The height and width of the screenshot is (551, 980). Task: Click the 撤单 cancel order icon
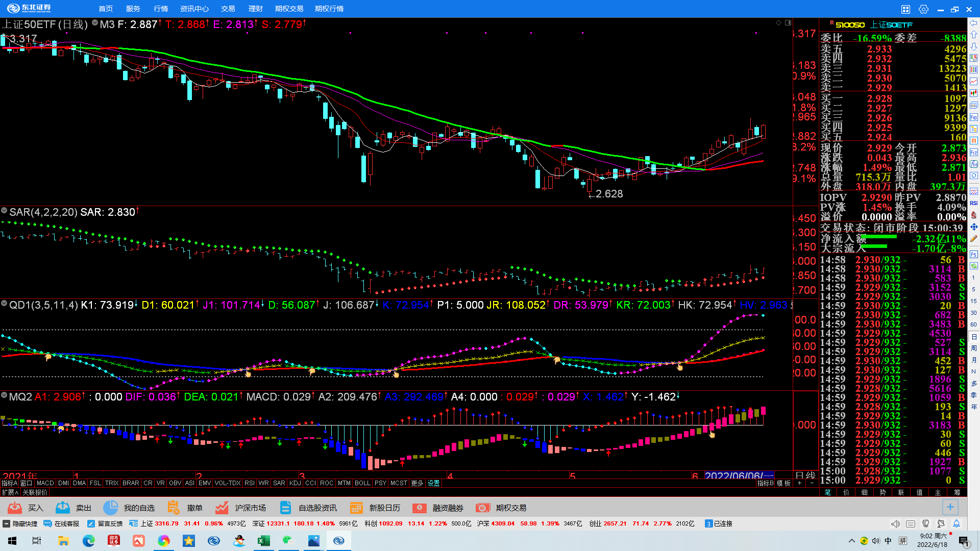[x=174, y=508]
